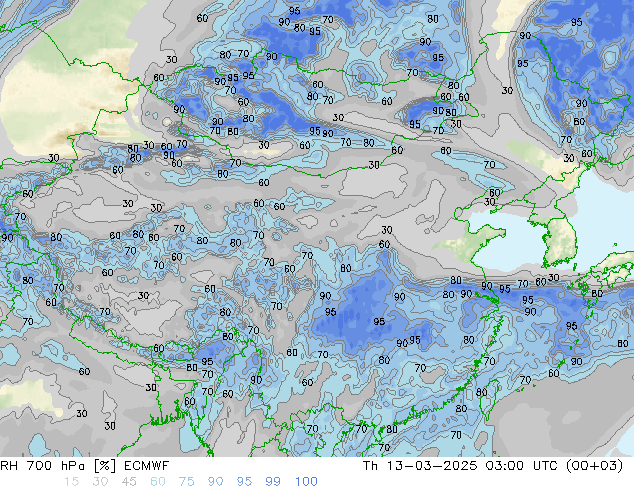Viewport: 634px width, 490px height.
Task: Click the Korean peninsula on the map
Action: 560,241
